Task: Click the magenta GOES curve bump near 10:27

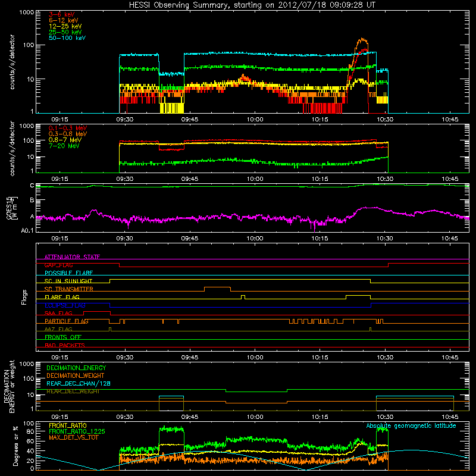Action: (x=369, y=208)
